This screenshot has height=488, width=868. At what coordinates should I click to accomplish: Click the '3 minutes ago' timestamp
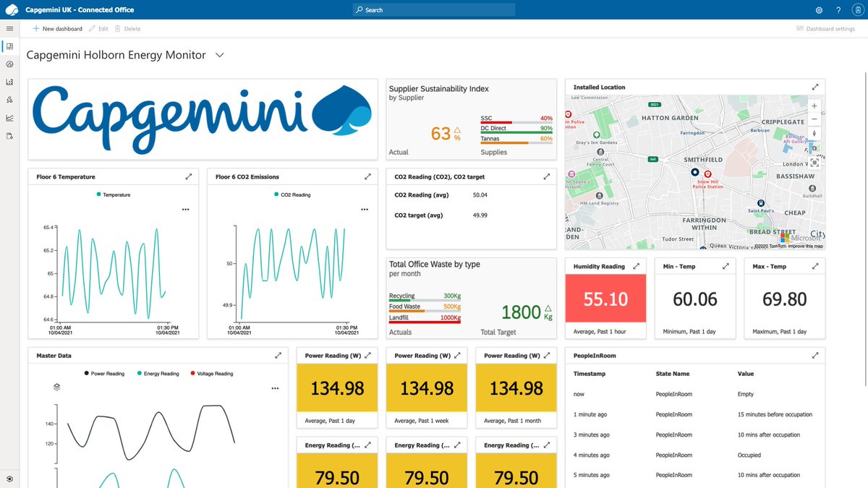592,435
